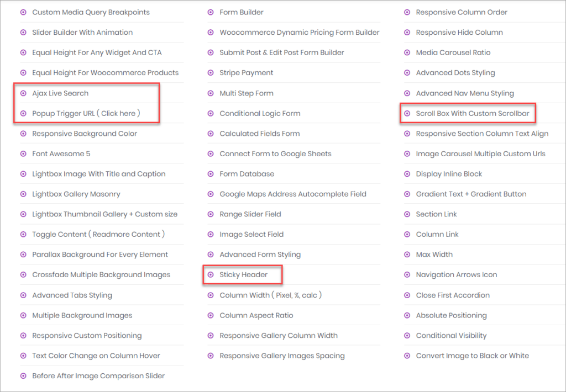The image size is (566, 392).
Task: Open the Popup Trigger URL 'Click here' link
Action: click(119, 113)
